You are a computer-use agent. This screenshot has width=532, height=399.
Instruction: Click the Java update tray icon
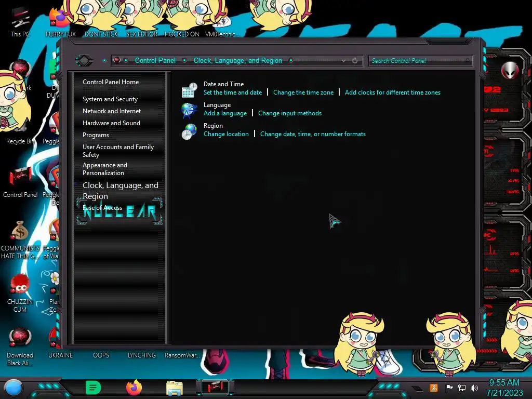pos(434,388)
